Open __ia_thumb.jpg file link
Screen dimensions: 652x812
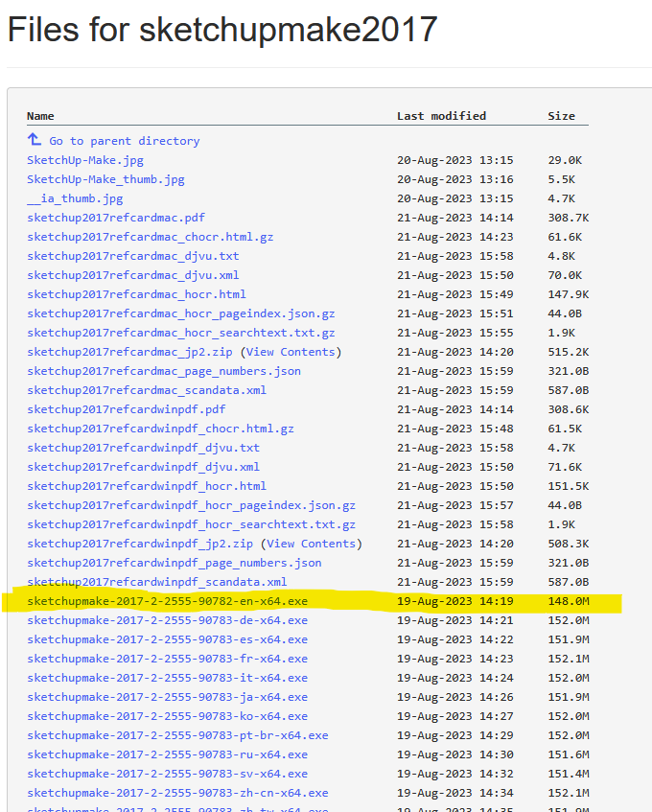point(75,198)
